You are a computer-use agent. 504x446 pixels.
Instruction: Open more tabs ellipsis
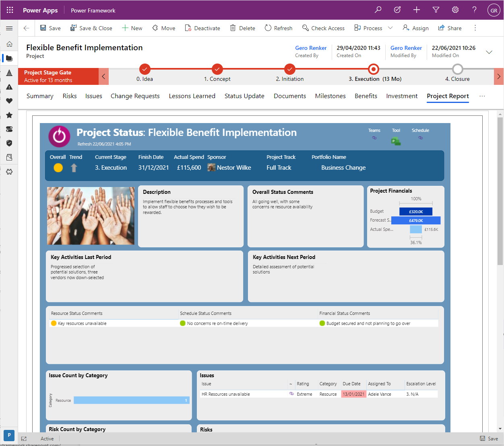[482, 96]
